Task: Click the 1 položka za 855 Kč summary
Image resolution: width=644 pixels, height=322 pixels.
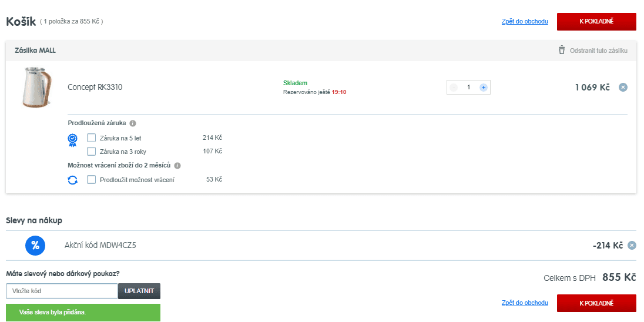Action: click(x=72, y=21)
